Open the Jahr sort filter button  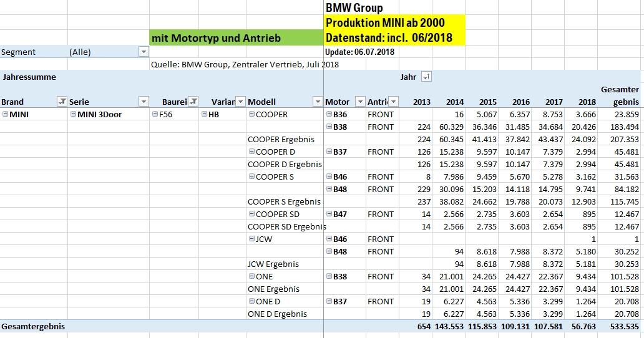[427, 77]
